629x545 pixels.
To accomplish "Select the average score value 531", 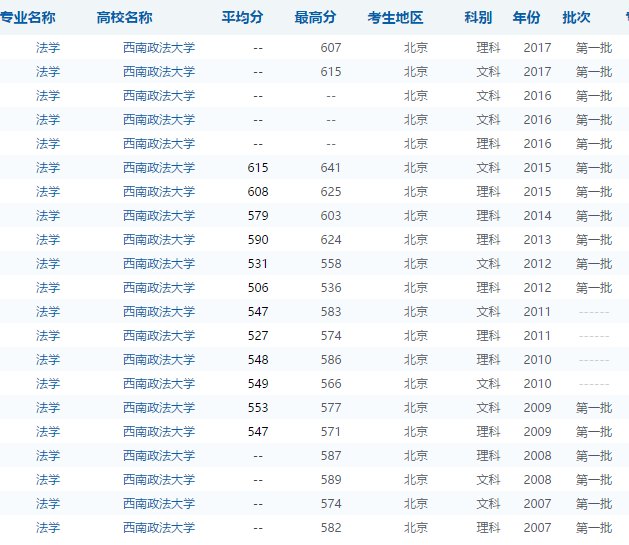I will coord(258,264).
